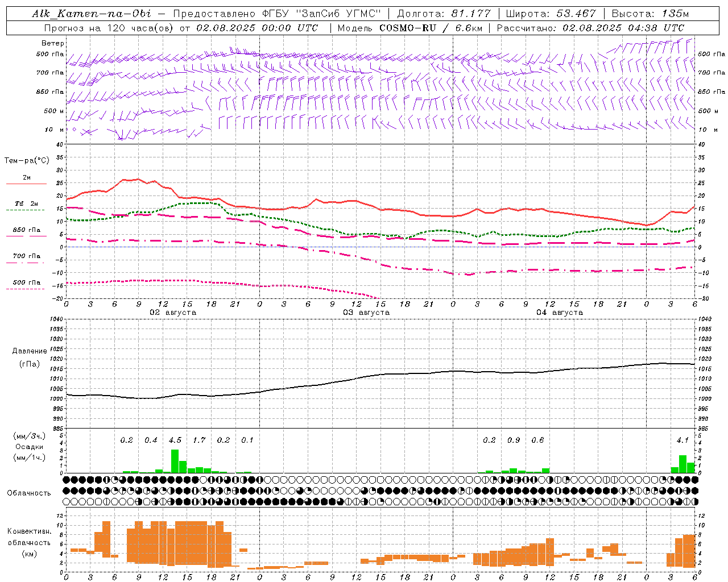Click the forecast start text 02.08.2025 00:00 UTC
Viewport: 728px width, 582px height.
click(x=257, y=28)
